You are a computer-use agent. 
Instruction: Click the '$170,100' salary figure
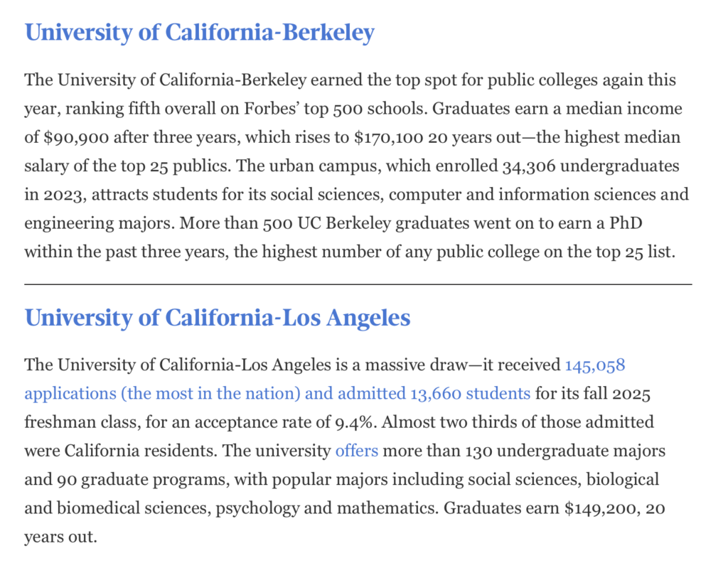pyautogui.click(x=388, y=137)
